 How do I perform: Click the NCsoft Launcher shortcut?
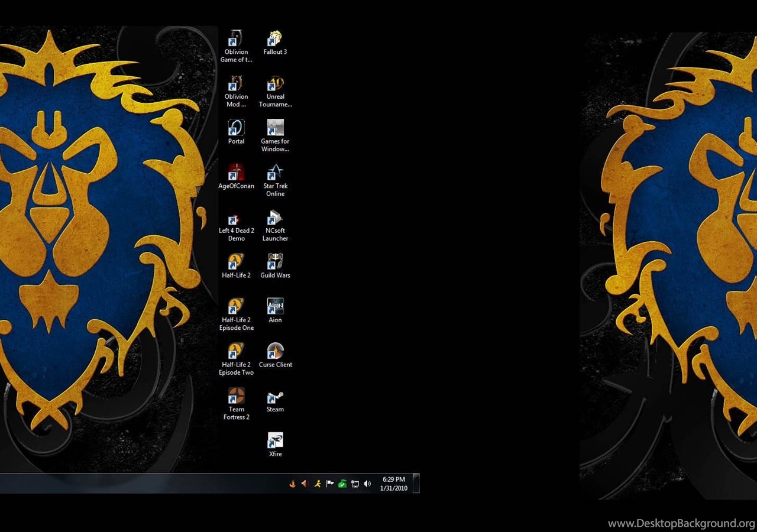pyautogui.click(x=275, y=225)
